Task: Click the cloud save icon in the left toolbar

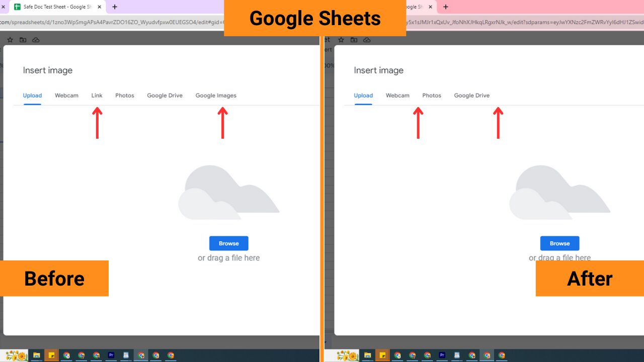Action: (36, 39)
